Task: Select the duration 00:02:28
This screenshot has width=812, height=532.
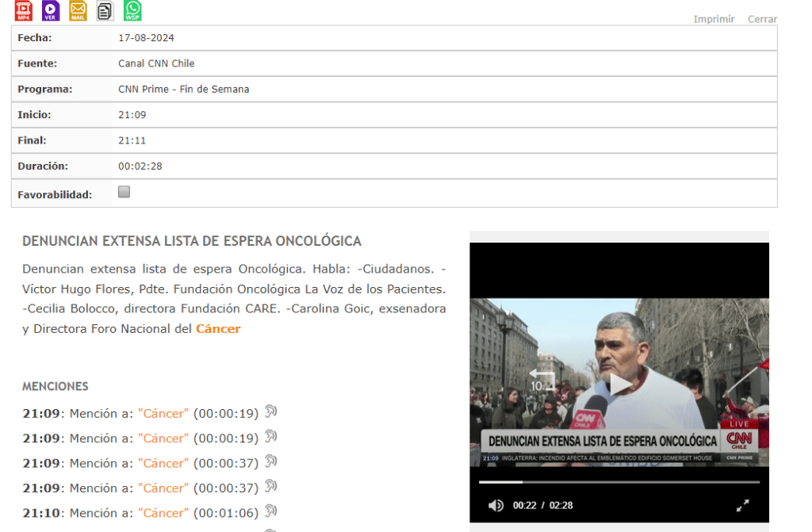Action: coord(140,166)
